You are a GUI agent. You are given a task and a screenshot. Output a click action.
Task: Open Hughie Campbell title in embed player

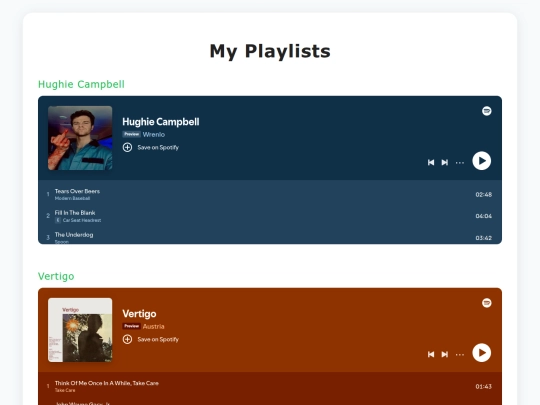161,122
